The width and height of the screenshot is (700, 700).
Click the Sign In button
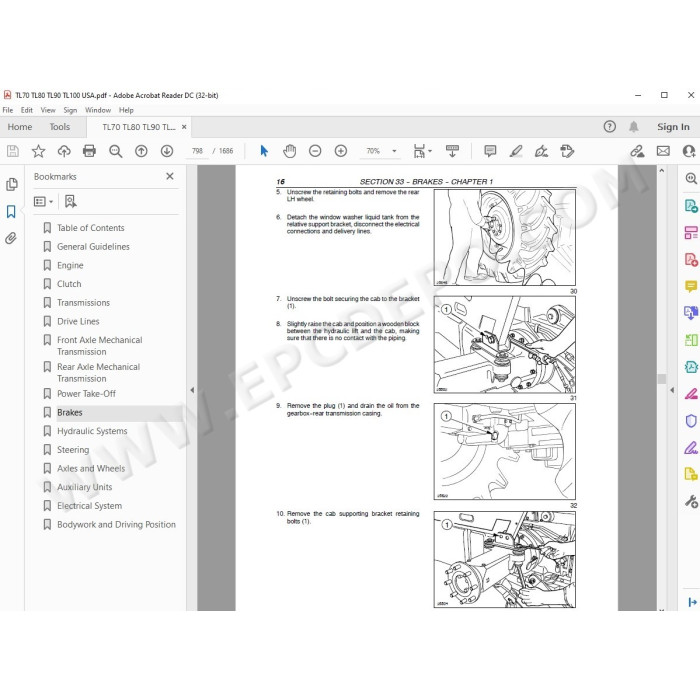(x=673, y=127)
